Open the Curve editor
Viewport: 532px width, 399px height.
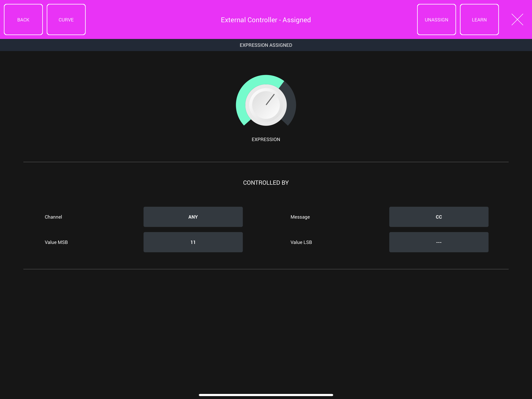click(66, 19)
